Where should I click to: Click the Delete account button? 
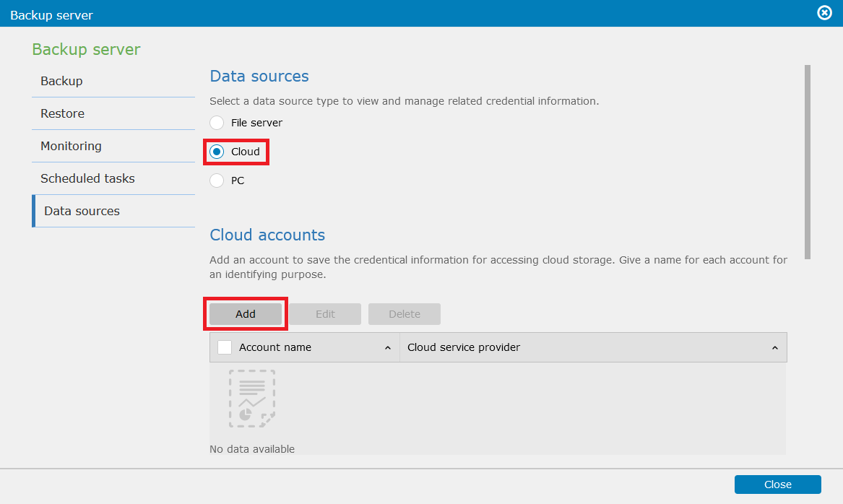coord(405,314)
